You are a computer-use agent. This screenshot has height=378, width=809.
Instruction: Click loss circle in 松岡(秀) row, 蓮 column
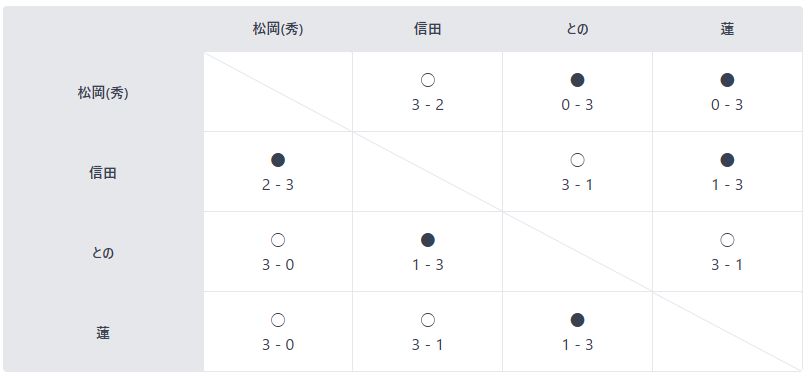727,80
